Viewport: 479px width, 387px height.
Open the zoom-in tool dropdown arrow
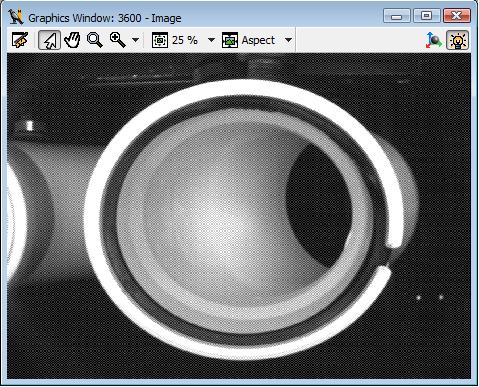(135, 40)
